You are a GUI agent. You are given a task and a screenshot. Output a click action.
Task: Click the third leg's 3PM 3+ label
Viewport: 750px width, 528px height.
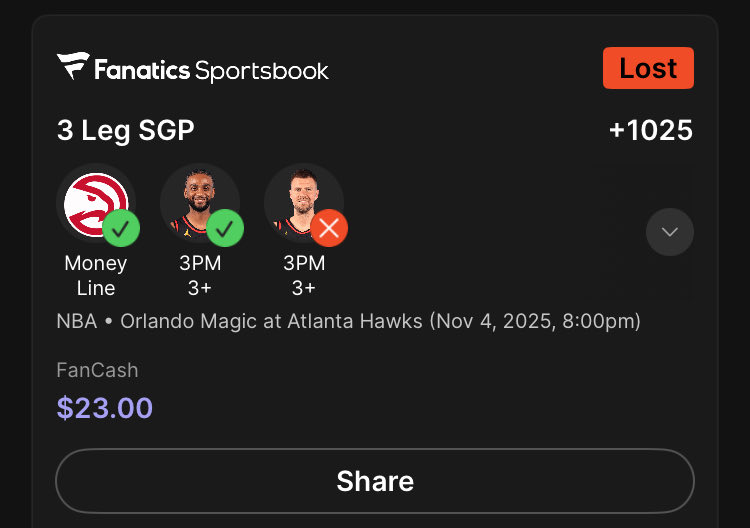pos(304,275)
